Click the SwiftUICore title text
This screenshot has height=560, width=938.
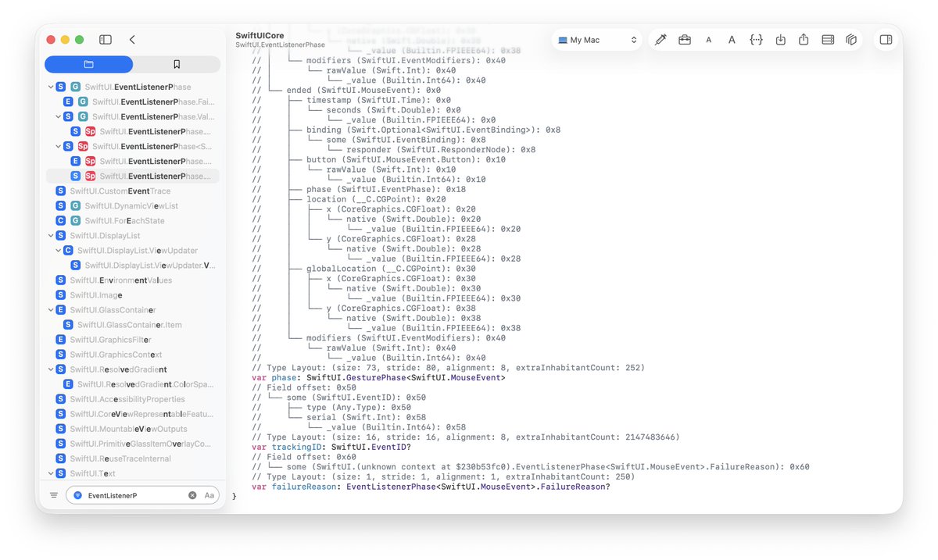click(x=260, y=36)
